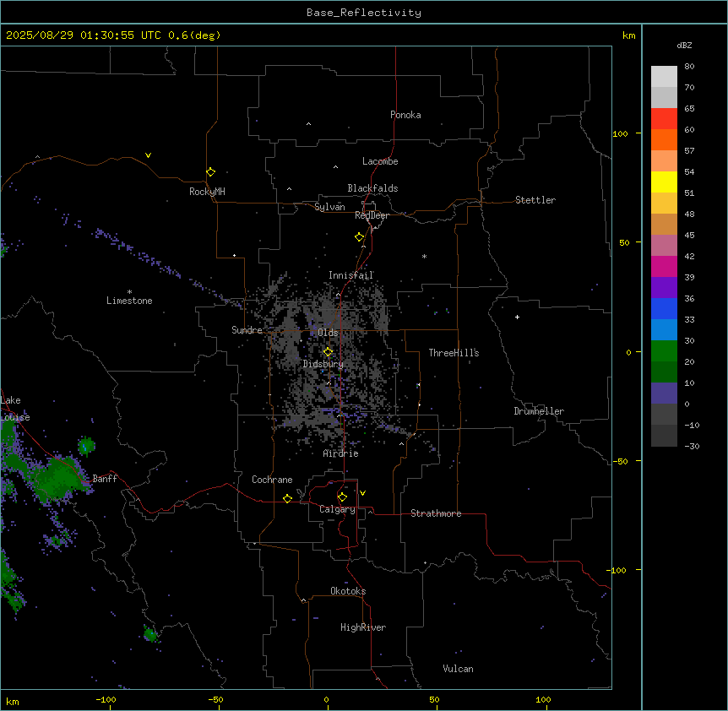Click the RockyMH label
Screen dimensions: 728x711
tap(207, 192)
